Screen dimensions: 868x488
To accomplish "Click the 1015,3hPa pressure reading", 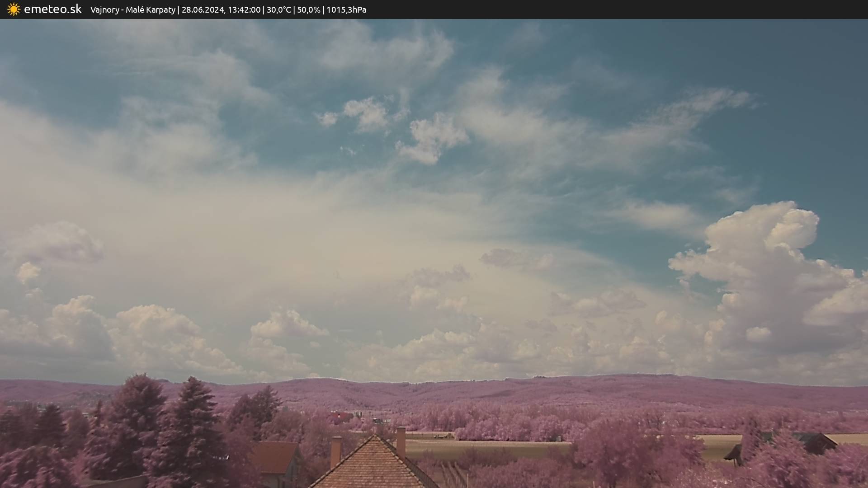I will tap(346, 10).
